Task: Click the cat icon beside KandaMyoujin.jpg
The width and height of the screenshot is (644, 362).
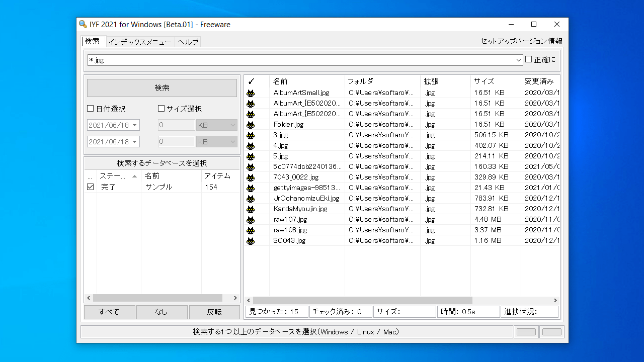Action: (x=250, y=209)
